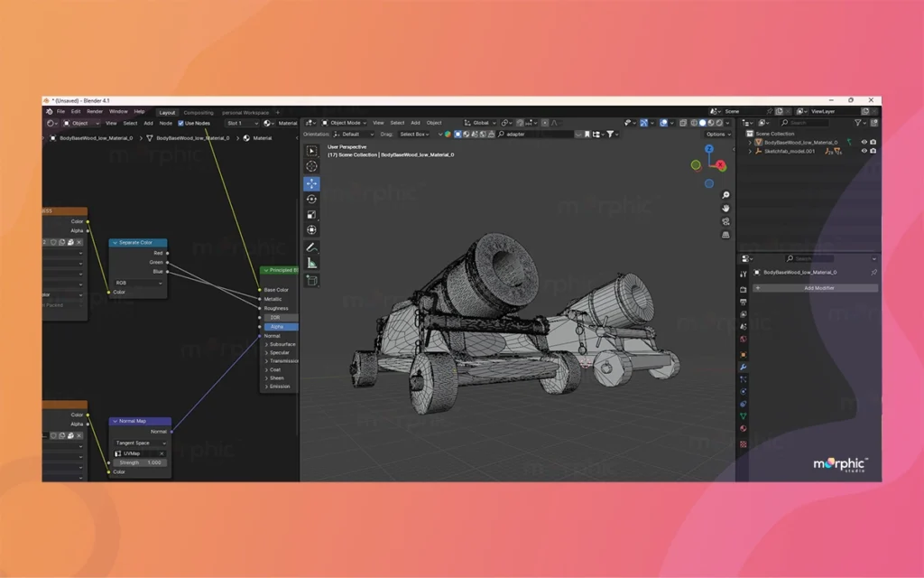
Task: Open the Edit menu
Action: coord(76,111)
